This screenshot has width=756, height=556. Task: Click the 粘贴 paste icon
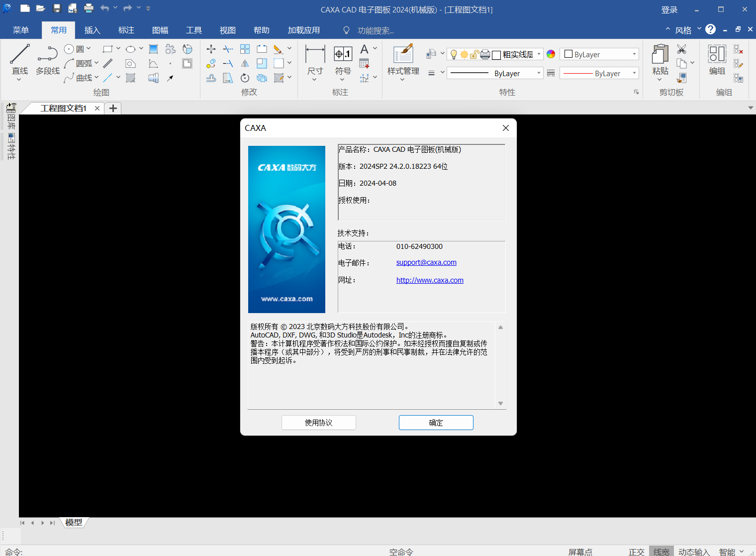660,55
